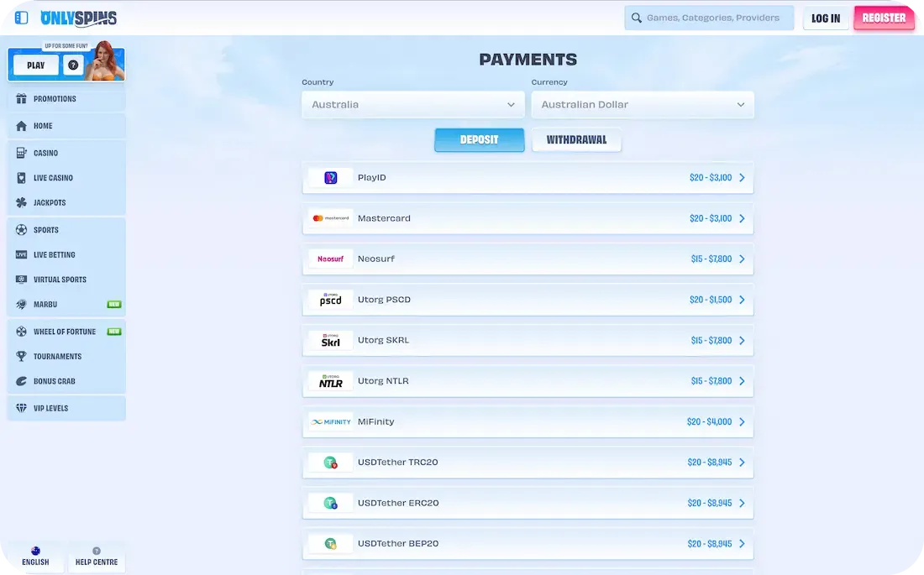Click the Virtual Sports monitor icon
924x575 pixels.
(x=21, y=280)
